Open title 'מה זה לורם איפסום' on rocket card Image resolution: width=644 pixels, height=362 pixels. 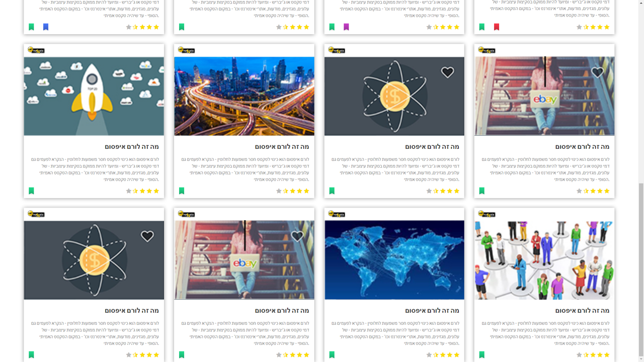tap(132, 147)
